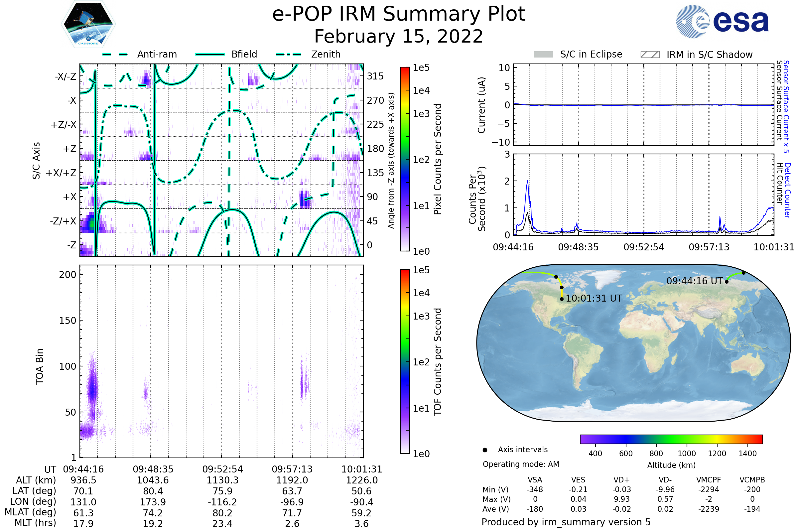Click the S/C in Eclipse gray swatch
798x532 pixels.
coord(543,55)
